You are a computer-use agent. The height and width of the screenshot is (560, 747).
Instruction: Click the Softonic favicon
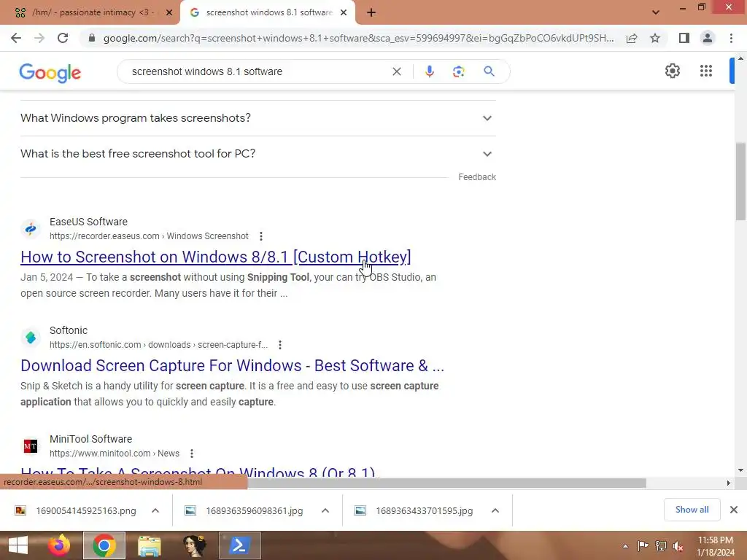31,338
